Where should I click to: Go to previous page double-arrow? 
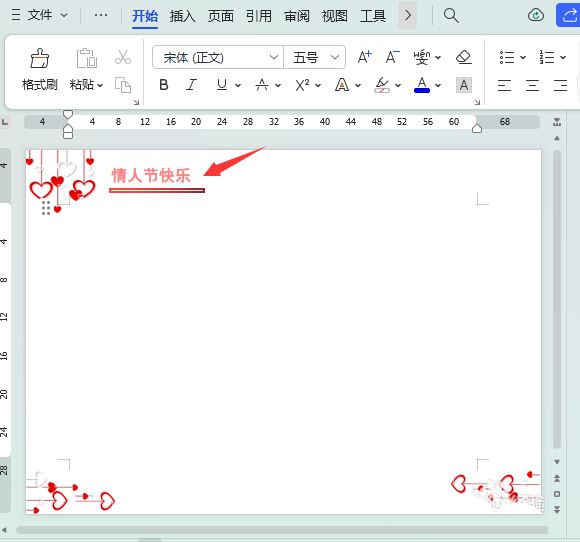pos(557,478)
